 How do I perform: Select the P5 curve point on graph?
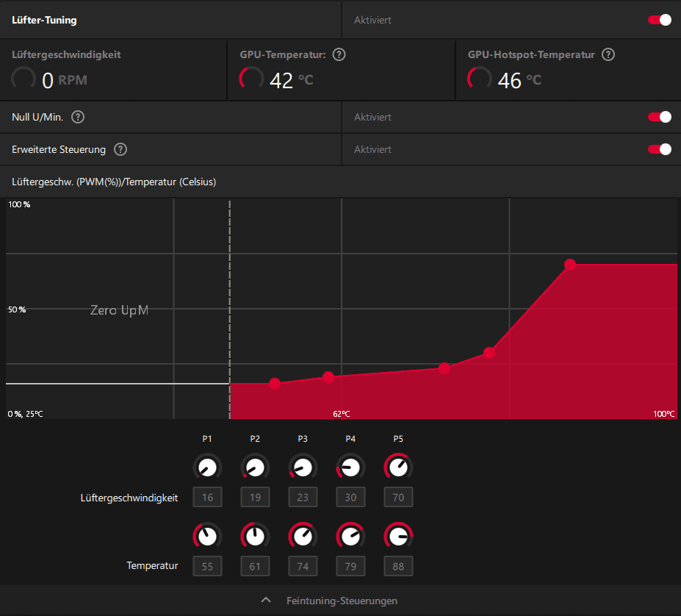(570, 265)
